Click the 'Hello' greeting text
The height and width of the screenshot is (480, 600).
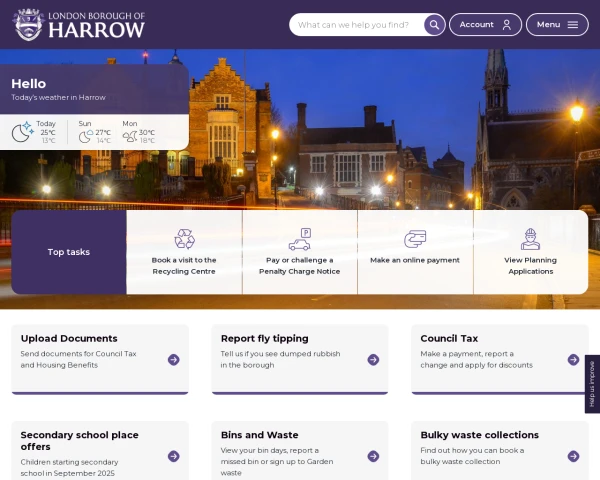tap(29, 84)
